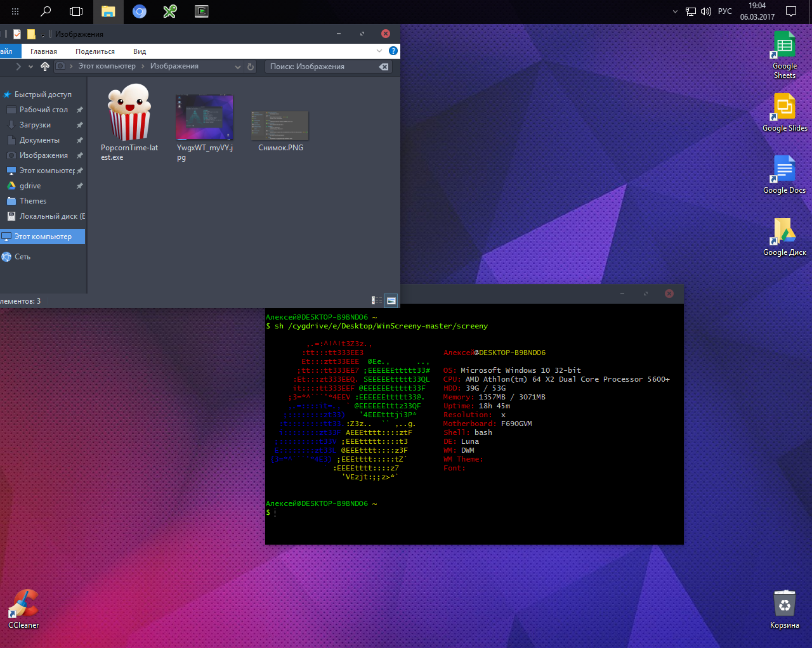The height and width of the screenshot is (648, 812).
Task: Go up one folder level
Action: [45, 67]
